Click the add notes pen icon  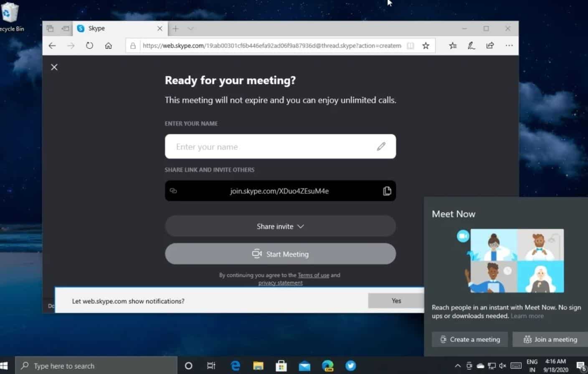tap(471, 46)
